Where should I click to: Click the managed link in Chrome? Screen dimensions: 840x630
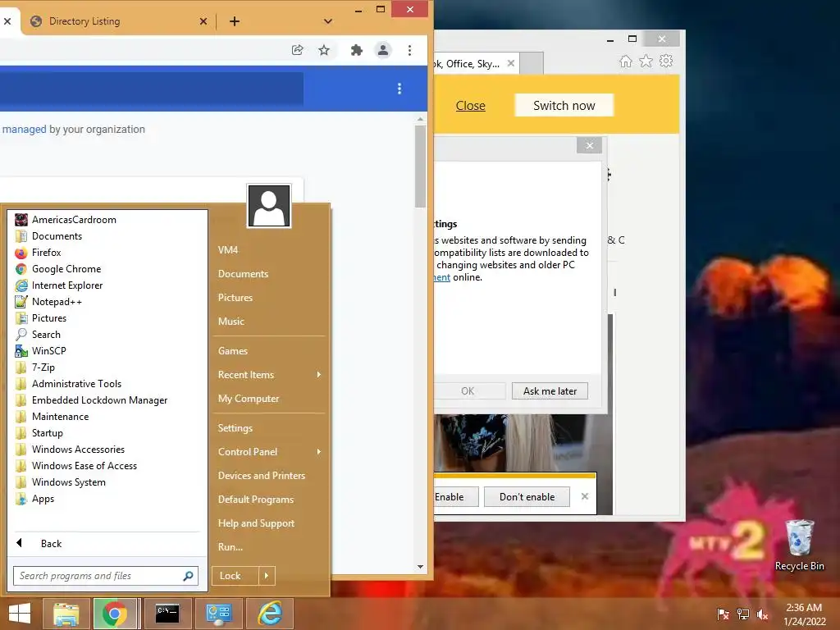tap(24, 129)
